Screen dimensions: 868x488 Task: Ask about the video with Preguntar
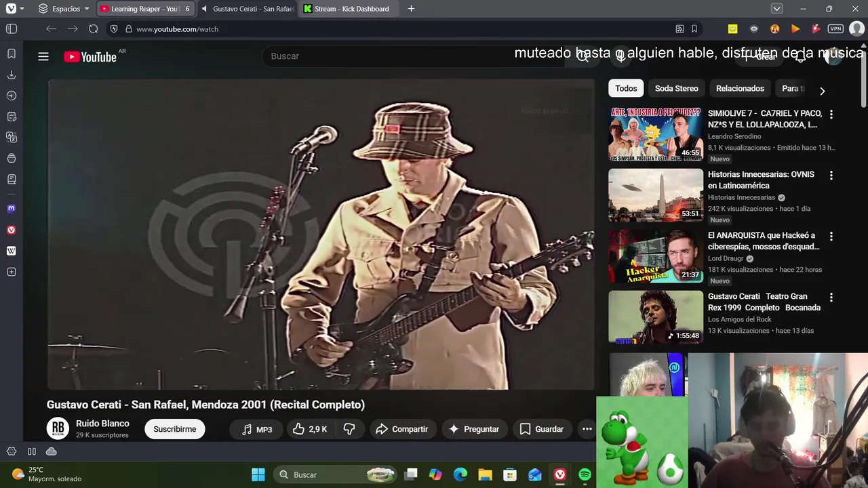474,429
